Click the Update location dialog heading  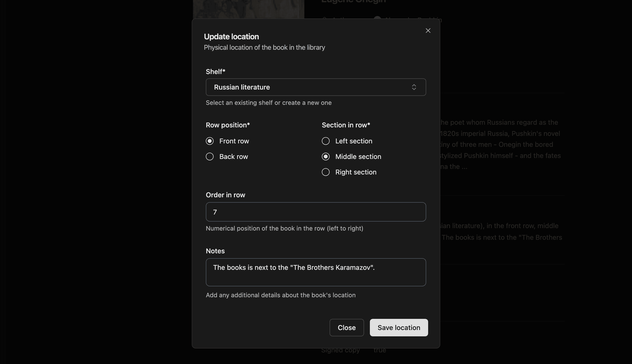coord(231,36)
